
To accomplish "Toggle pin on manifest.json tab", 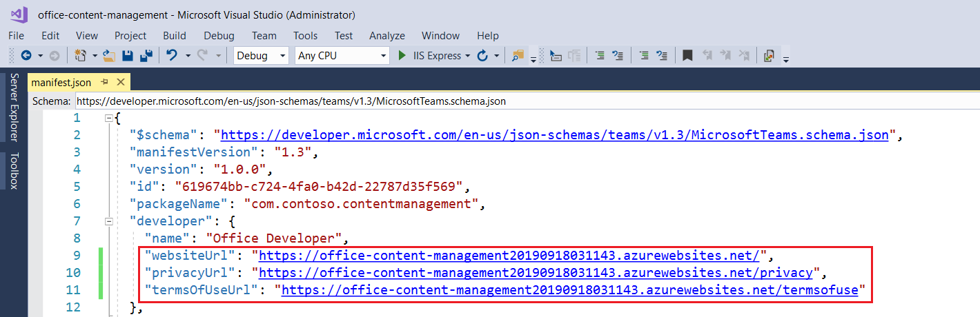I will click(x=105, y=82).
